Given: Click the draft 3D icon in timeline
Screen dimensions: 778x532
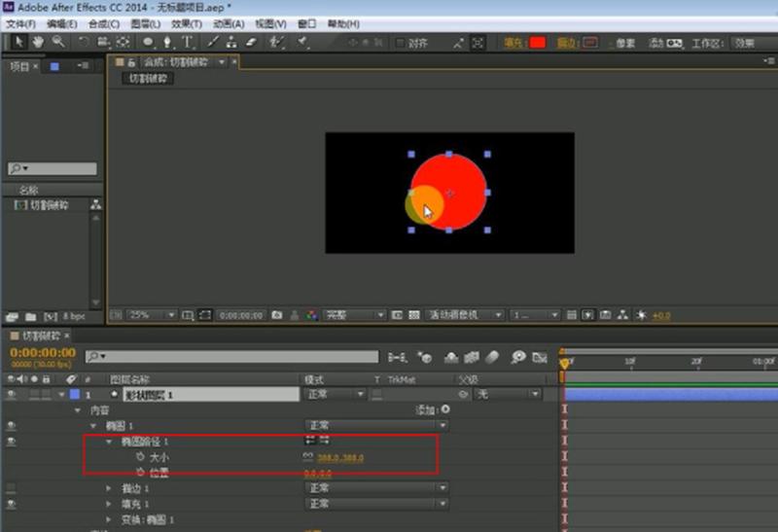Looking at the screenshot, I should click(x=425, y=357).
